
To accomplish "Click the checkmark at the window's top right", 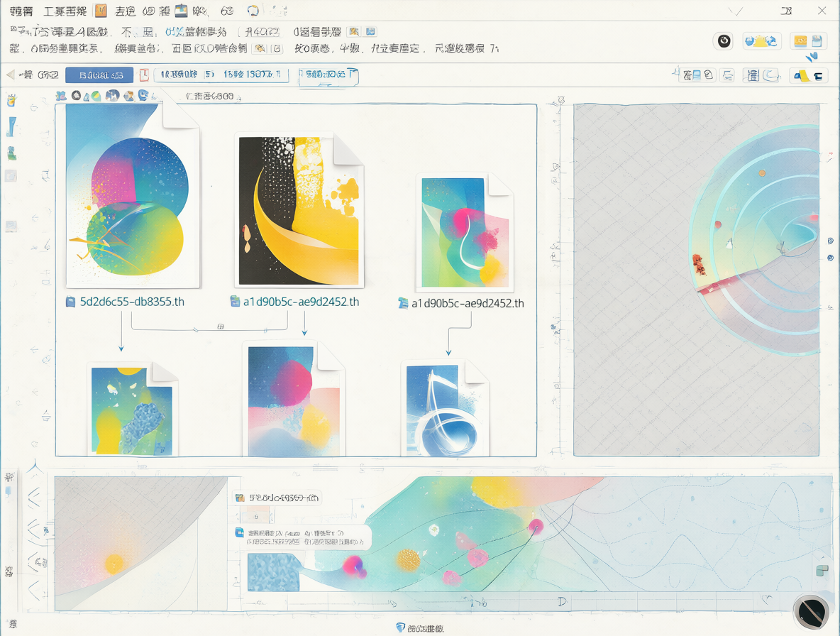I will [736, 11].
